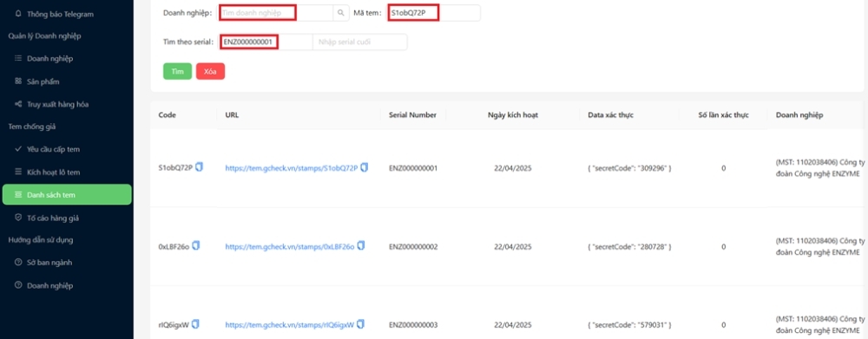The height and width of the screenshot is (339, 868).
Task: Select the Danh sách tem menu item
Action: [67, 195]
